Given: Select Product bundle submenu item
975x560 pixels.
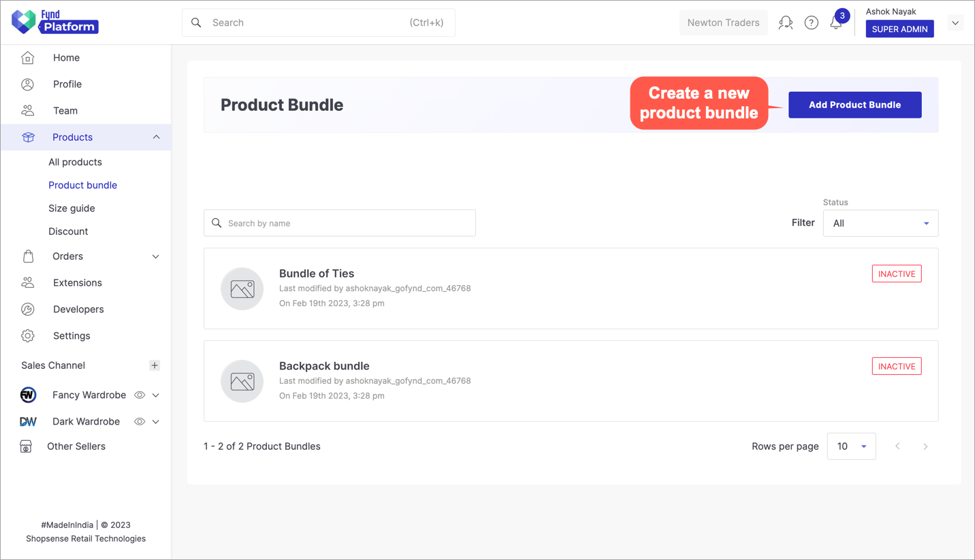Looking at the screenshot, I should 82,185.
